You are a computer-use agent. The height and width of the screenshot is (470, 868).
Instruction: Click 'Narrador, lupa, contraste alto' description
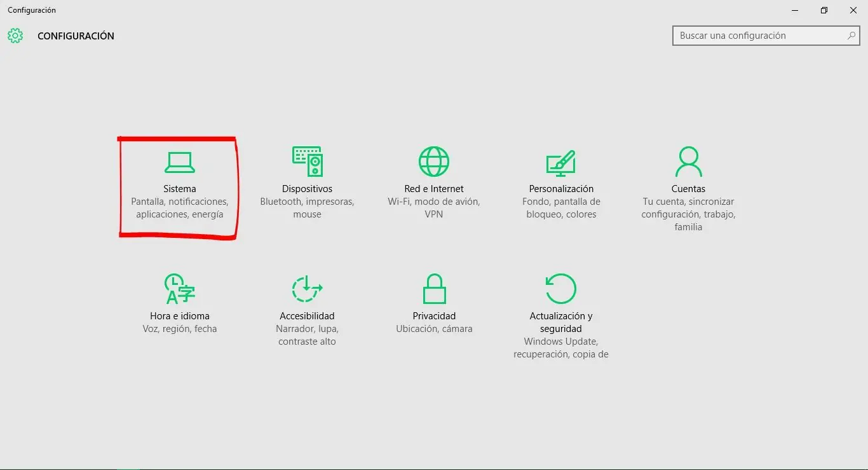(307, 335)
